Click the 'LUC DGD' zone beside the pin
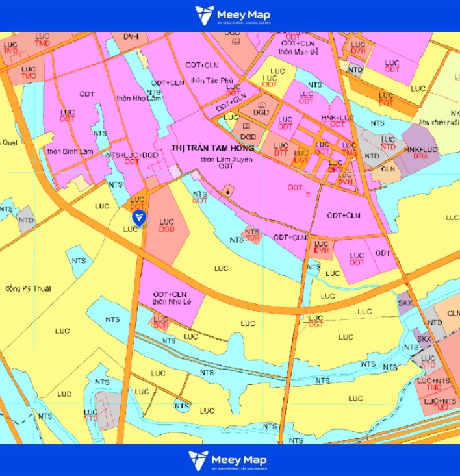Viewport: 460px width, 476px height. 167,225
